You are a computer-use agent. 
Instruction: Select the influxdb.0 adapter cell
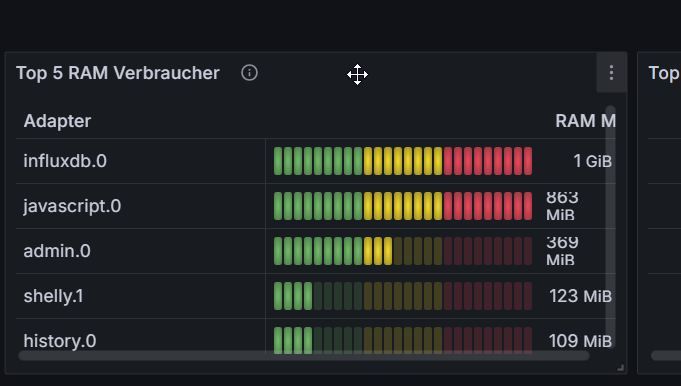pos(141,161)
